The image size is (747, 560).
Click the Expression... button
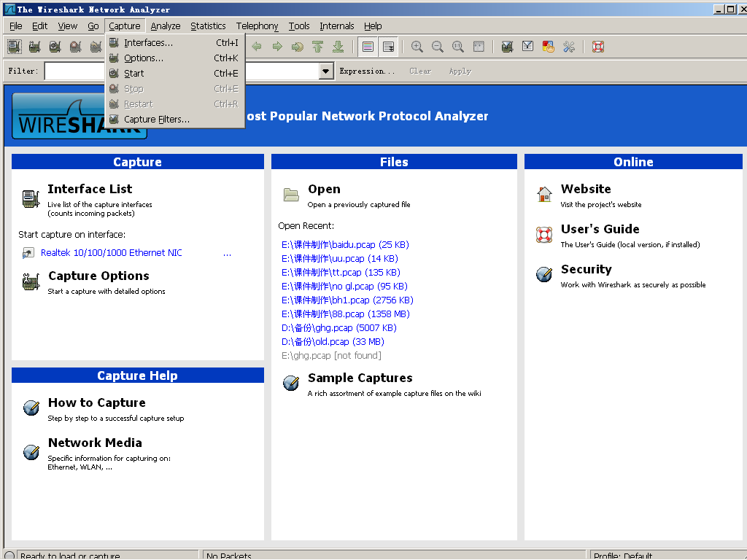coord(367,71)
